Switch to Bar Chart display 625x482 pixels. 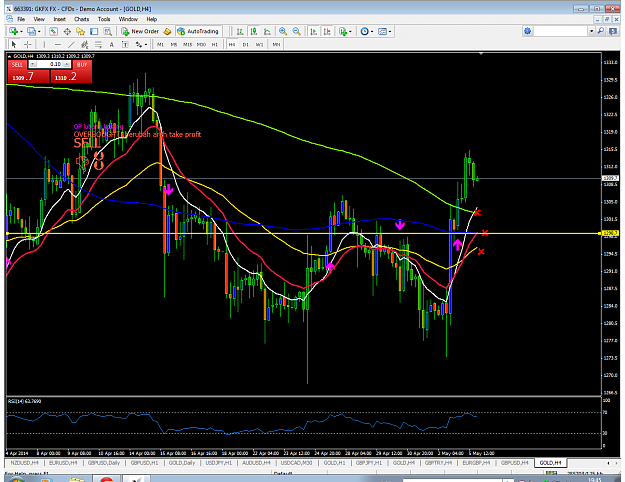[x=240, y=31]
